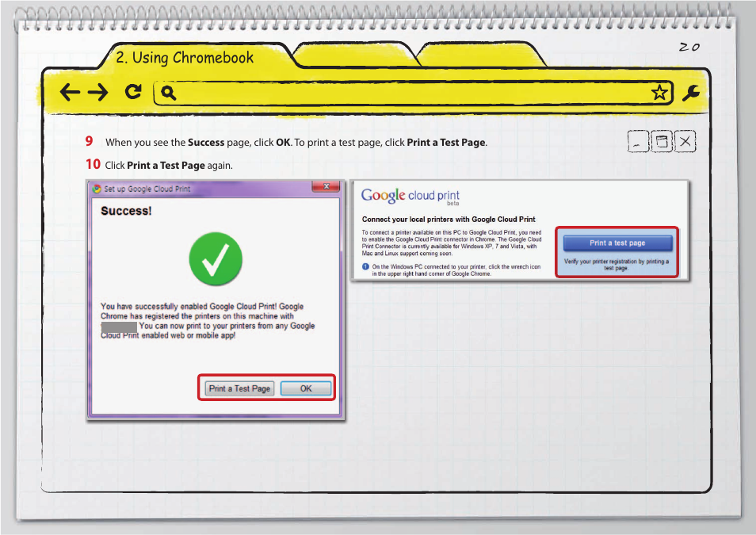Click the 'You have successfully enabled' message text
This screenshot has width=756, height=535.
[x=208, y=321]
